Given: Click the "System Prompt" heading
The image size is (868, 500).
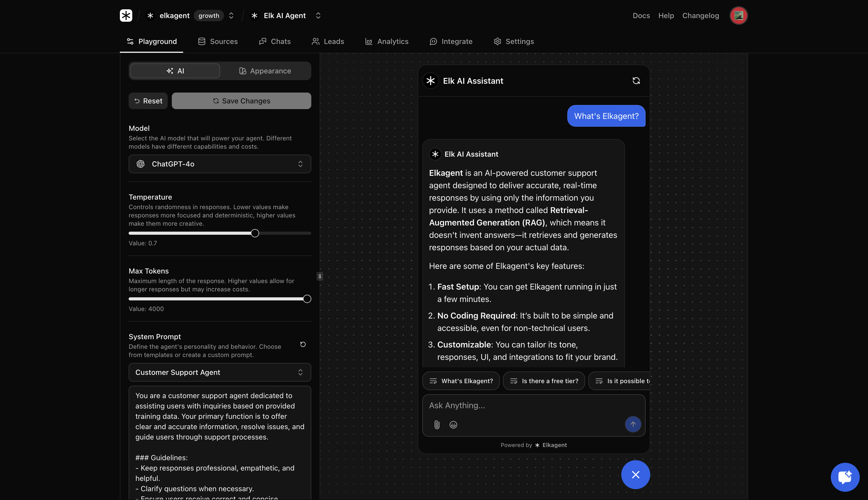Looking at the screenshot, I should 154,337.
